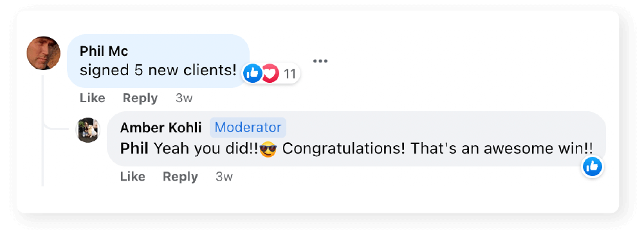Like Amber Kohli's reply
644x241 pixels.
[133, 177]
